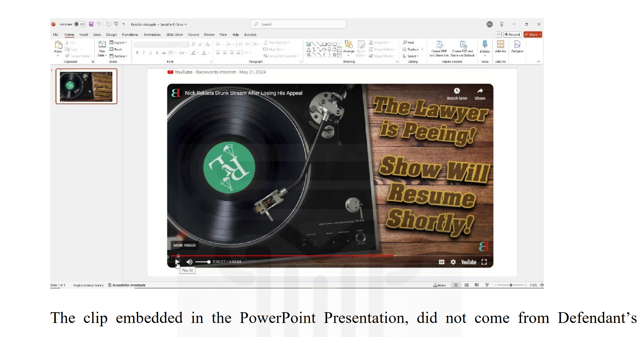Click Accessibility: Investigate in status bar
The width and height of the screenshot is (644, 337).
click(127, 285)
